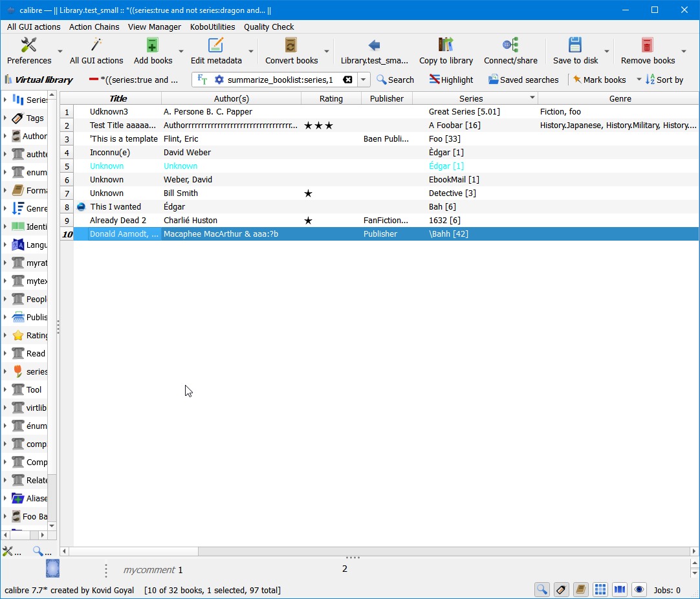
Task: Click tag browser vertical scrollbar
Action: (x=52, y=310)
